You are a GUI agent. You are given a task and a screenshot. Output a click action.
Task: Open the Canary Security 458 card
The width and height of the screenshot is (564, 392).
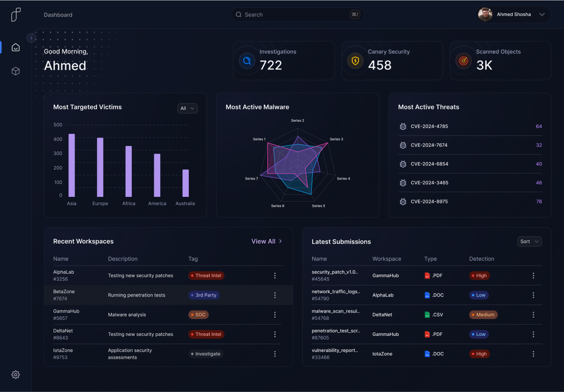click(x=392, y=61)
